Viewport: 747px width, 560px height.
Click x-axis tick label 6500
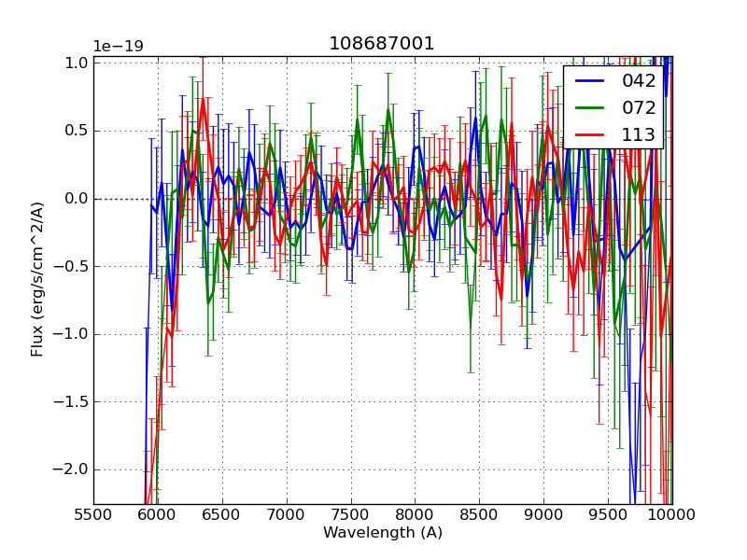[222, 513]
